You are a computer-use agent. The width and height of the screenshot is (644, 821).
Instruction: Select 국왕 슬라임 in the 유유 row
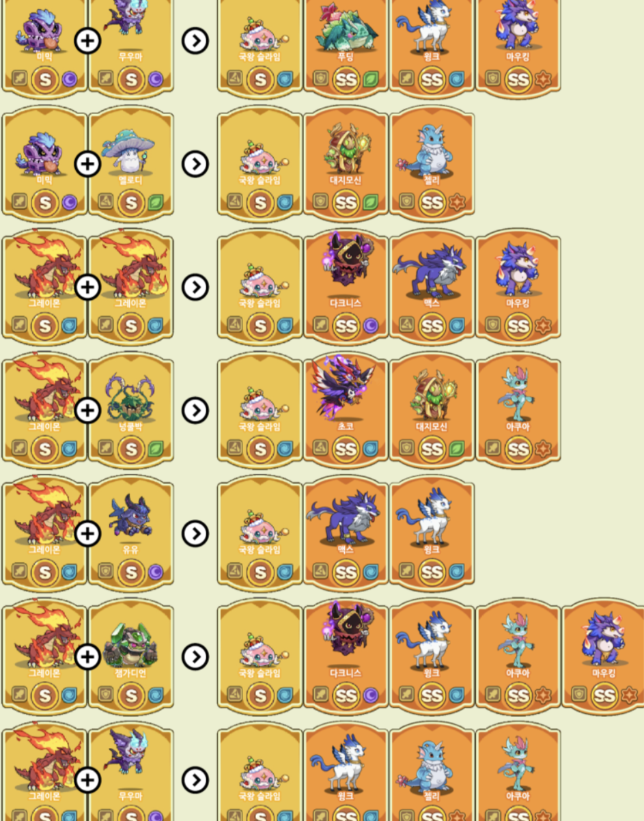pos(260,533)
